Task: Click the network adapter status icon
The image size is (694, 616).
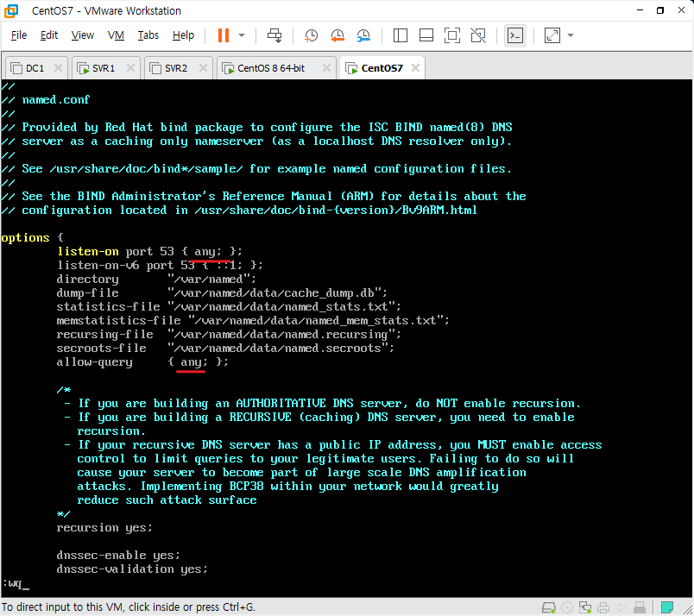Action: pyautogui.click(x=585, y=607)
